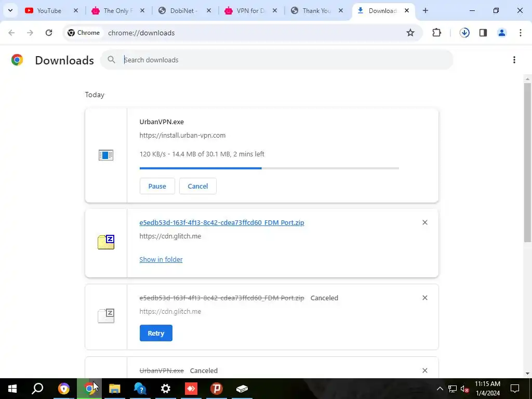532x399 pixels.
Task: Open a new tab with plus button
Action: (425, 11)
